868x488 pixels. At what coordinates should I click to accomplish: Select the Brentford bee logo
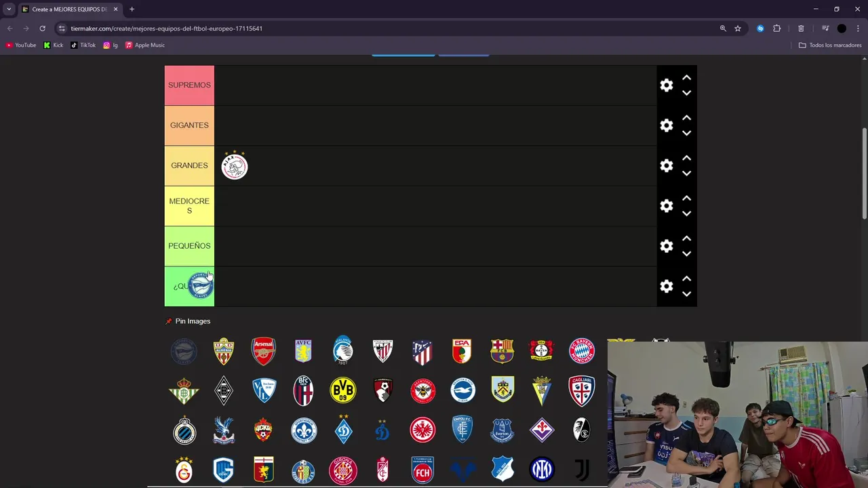tap(422, 391)
